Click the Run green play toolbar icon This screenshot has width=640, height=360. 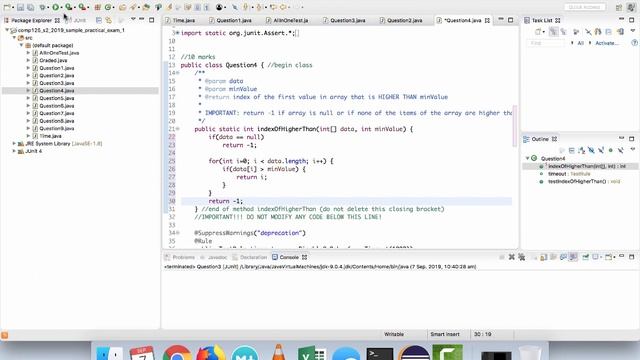[55, 7]
